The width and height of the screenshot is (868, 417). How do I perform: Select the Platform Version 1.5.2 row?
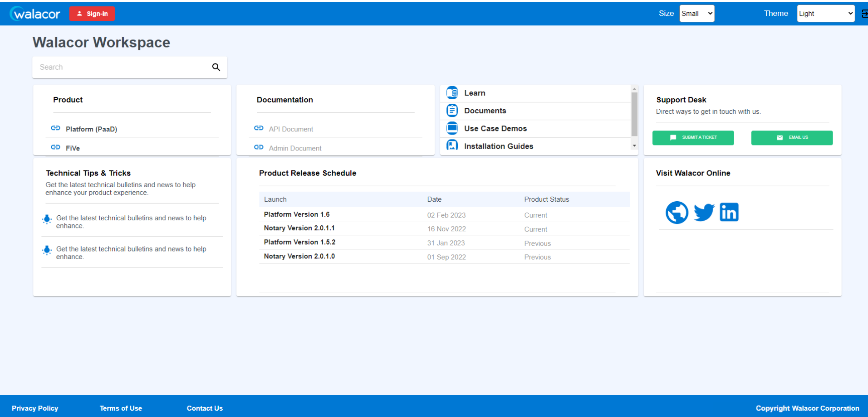(x=444, y=242)
